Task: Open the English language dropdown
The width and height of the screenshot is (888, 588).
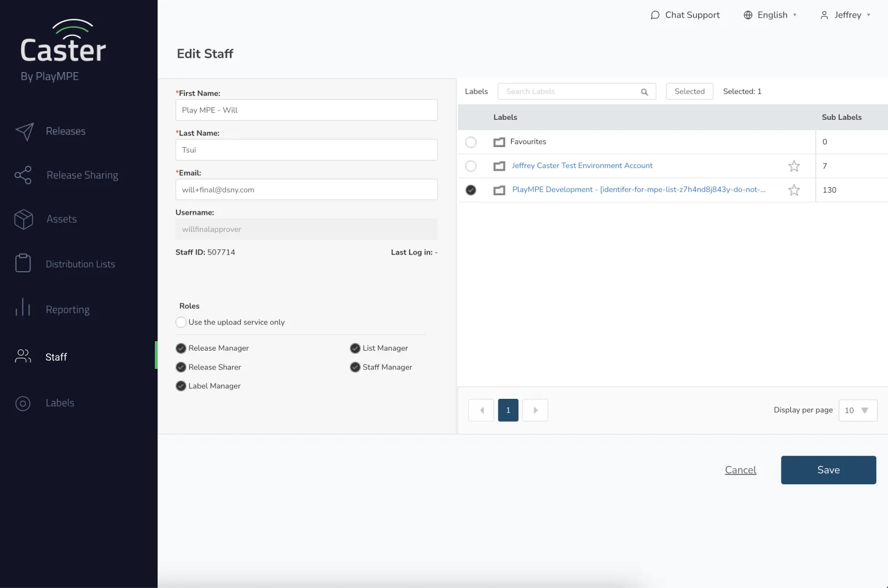Action: (x=772, y=15)
